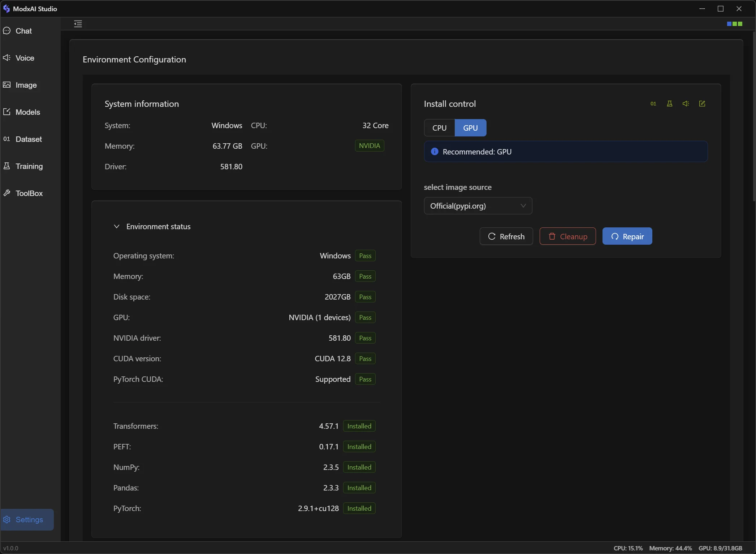Switch install mode to CPU
756x554 pixels.
(x=439, y=128)
